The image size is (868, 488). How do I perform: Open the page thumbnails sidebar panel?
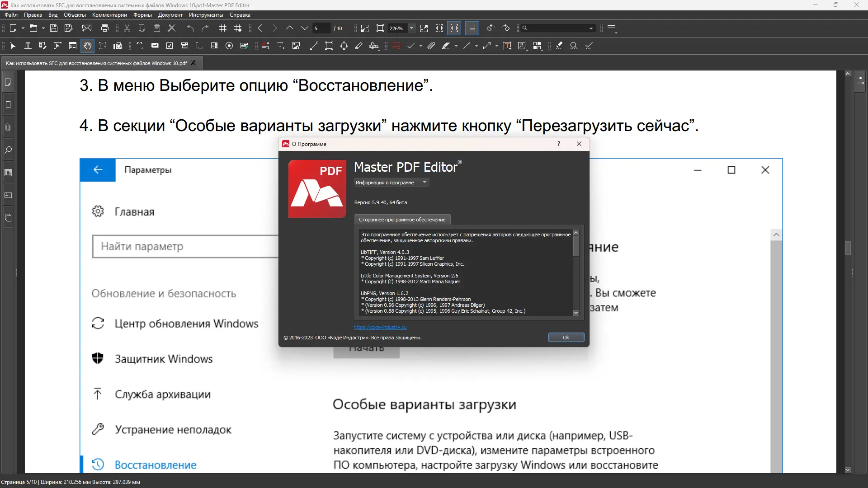(x=8, y=82)
